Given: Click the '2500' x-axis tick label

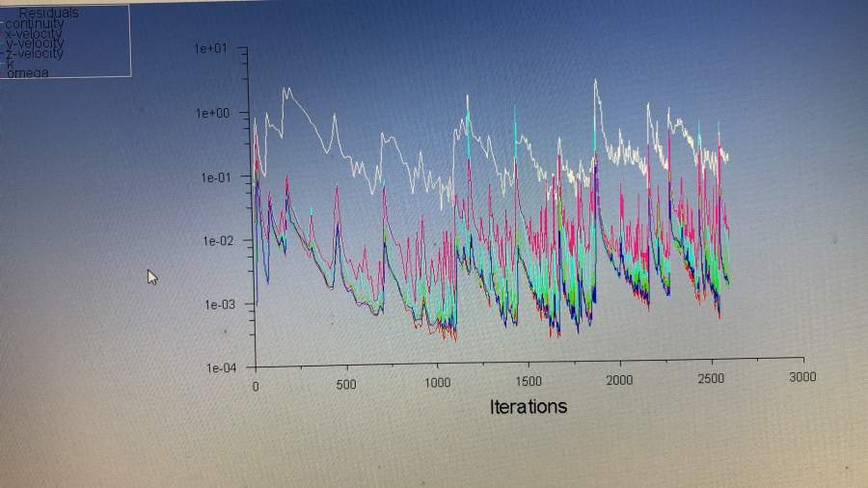Looking at the screenshot, I should point(711,378).
